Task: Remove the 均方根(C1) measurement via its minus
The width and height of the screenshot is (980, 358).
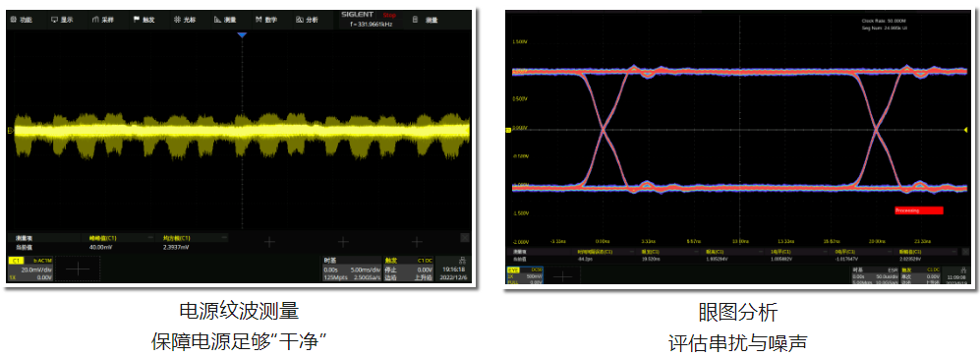Action: click(223, 238)
